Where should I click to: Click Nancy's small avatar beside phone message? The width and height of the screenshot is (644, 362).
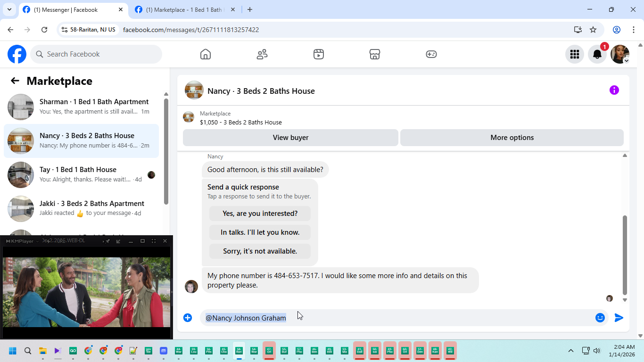pos(191,287)
